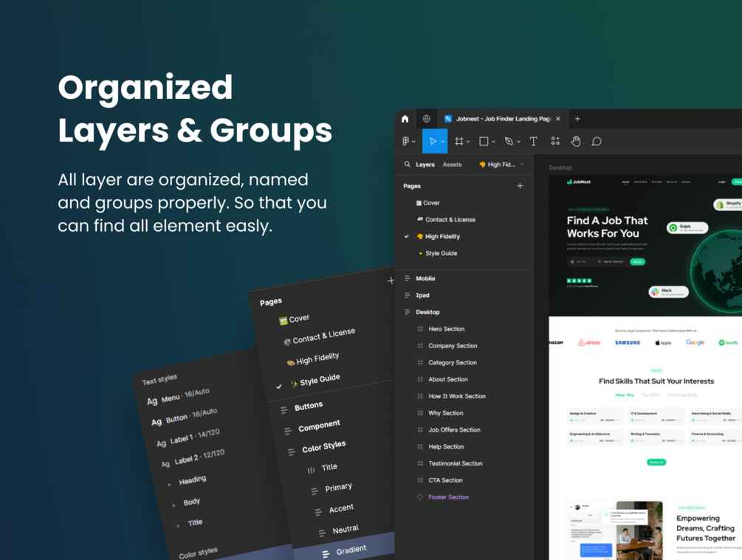Viewport: 742px width, 560px height.
Task: Open the pen tool dropdown arrow
Action: [x=518, y=142]
